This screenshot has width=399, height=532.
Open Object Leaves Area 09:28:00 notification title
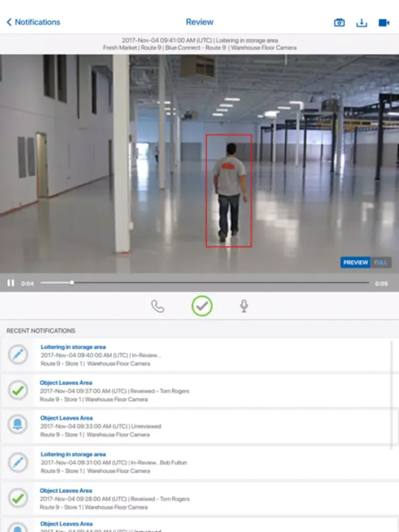pyautogui.click(x=66, y=491)
